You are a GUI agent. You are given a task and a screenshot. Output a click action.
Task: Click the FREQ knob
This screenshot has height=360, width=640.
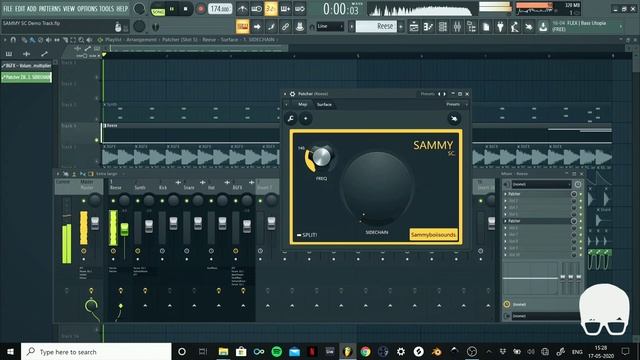point(321,157)
